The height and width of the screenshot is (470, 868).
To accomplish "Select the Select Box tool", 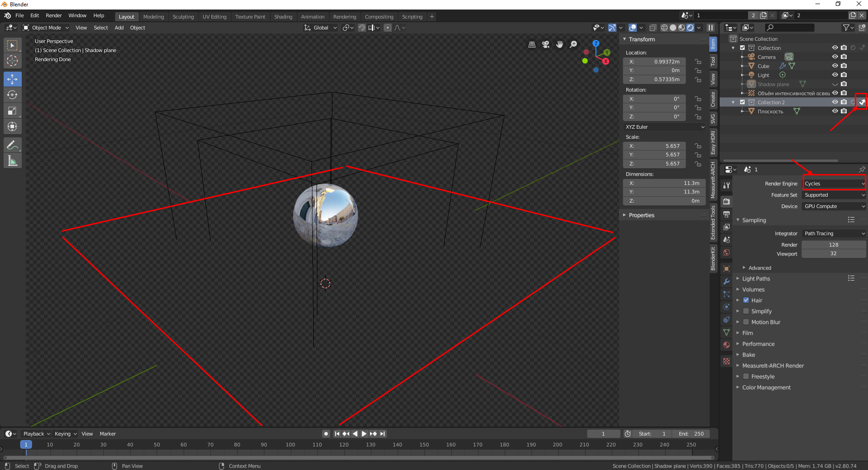I will coord(12,45).
